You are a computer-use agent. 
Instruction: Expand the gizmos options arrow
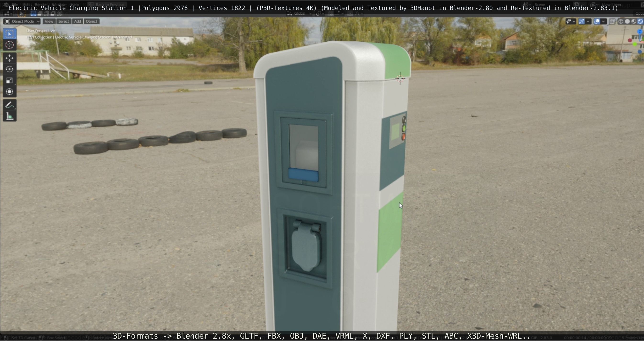(x=588, y=22)
